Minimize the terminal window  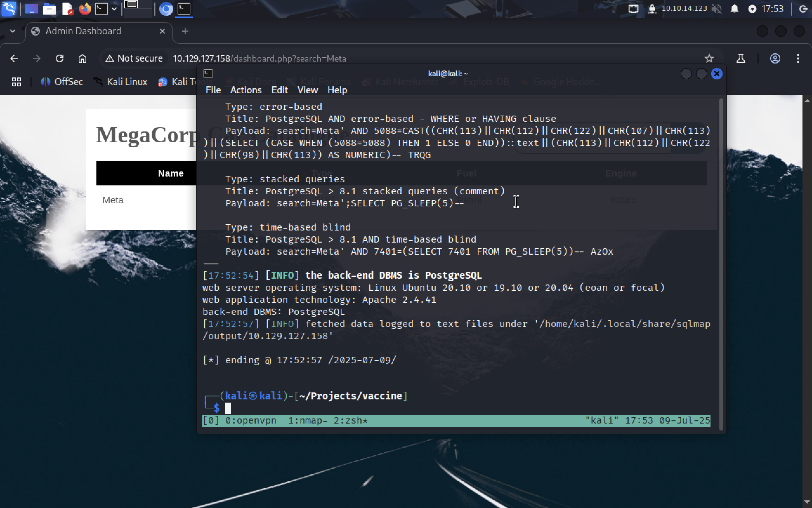[x=686, y=74]
